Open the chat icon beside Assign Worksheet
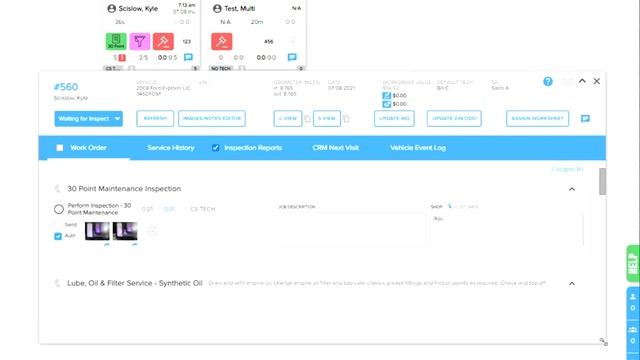This screenshot has width=640, height=360. pos(585,118)
